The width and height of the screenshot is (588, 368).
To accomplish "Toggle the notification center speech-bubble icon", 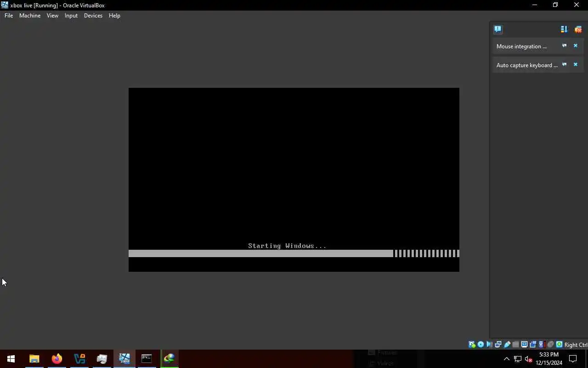I will (498, 29).
